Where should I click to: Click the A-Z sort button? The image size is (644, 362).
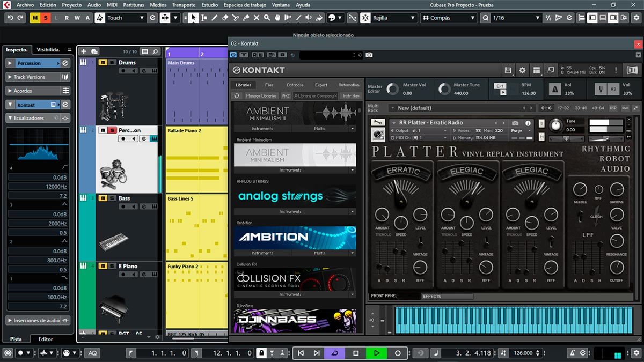coord(286,96)
